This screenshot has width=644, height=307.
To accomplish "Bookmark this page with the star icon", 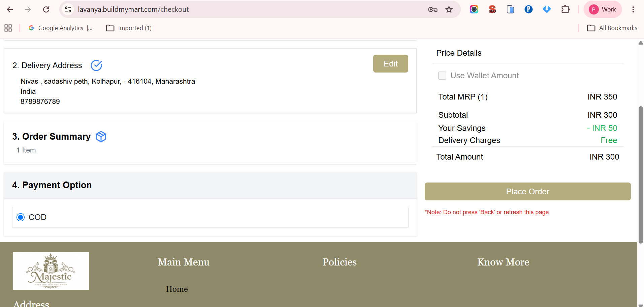I will click(x=449, y=9).
